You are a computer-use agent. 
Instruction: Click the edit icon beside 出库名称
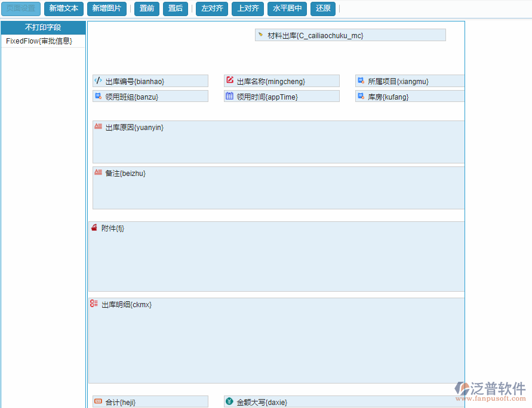(230, 81)
